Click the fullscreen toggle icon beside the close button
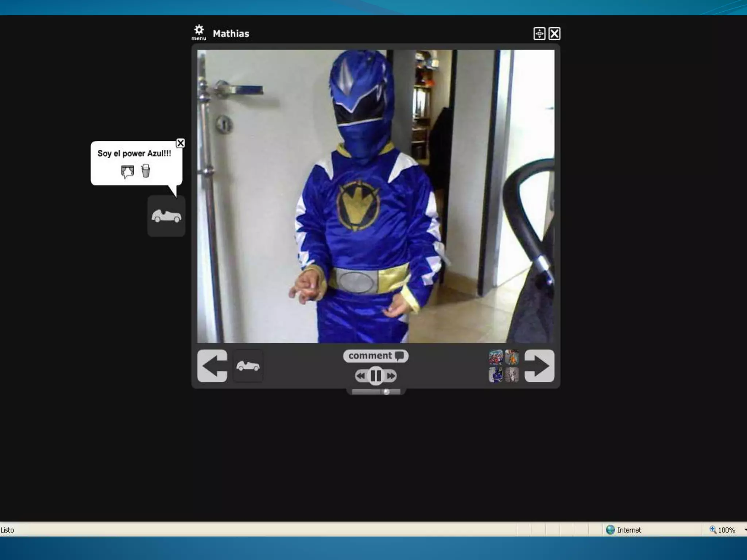Viewport: 747px width, 560px height. coord(539,34)
